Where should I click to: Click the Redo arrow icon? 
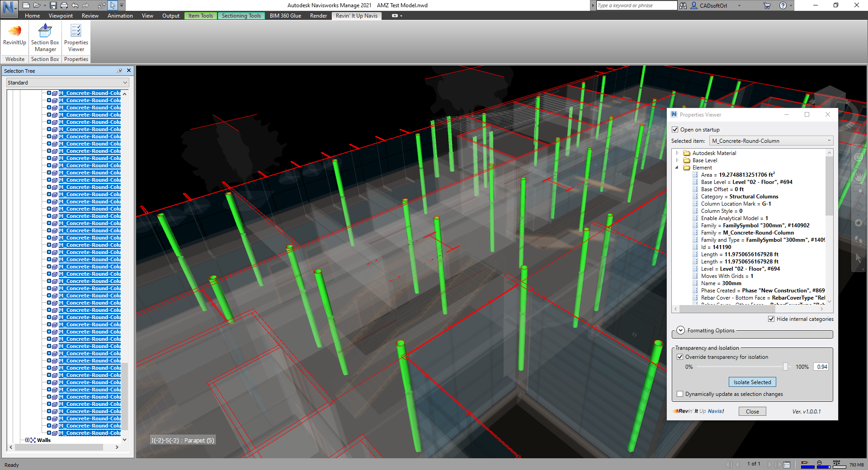pos(85,5)
